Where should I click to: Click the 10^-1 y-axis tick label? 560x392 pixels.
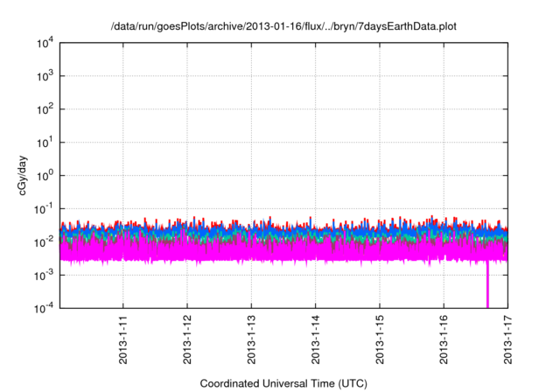[x=44, y=209]
